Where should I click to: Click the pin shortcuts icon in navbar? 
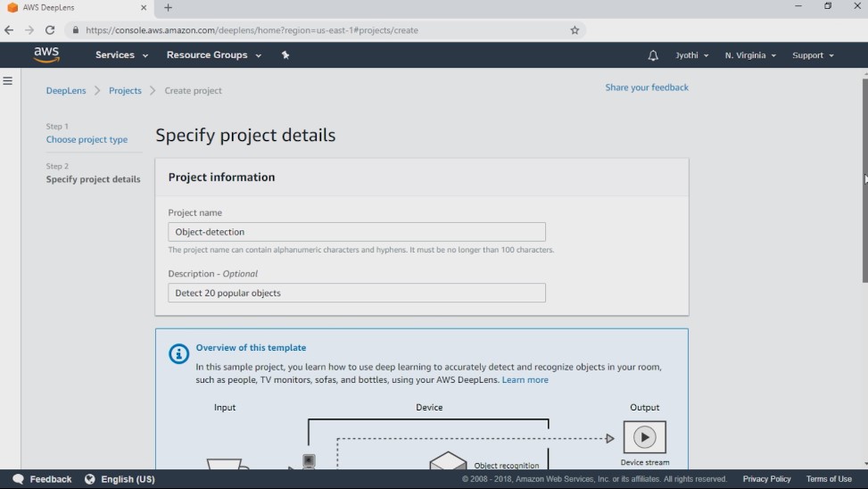pos(285,54)
